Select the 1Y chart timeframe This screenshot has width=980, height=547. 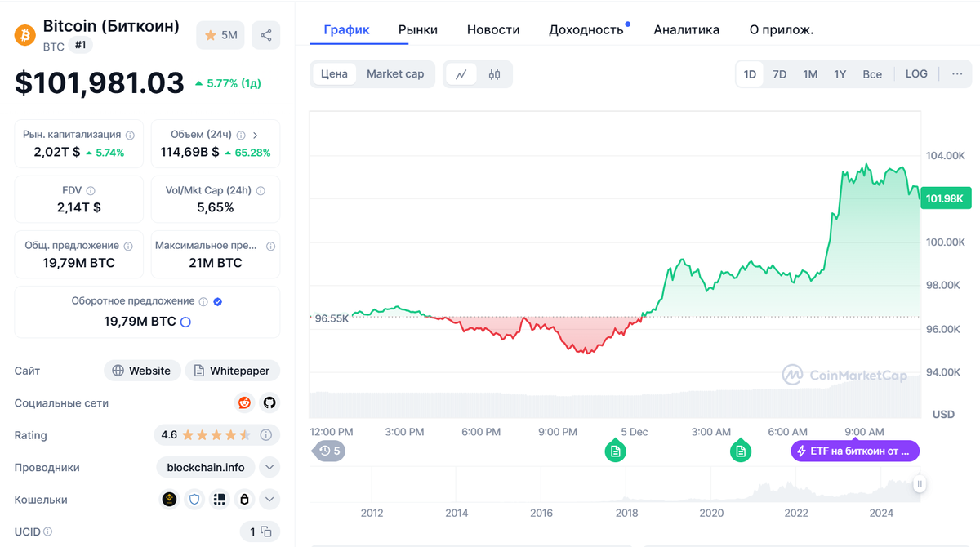point(840,73)
